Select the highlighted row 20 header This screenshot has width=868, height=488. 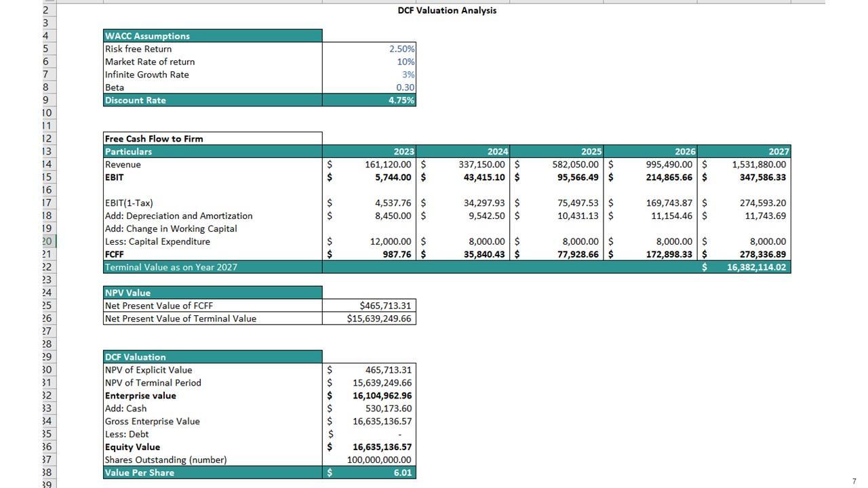(x=47, y=241)
